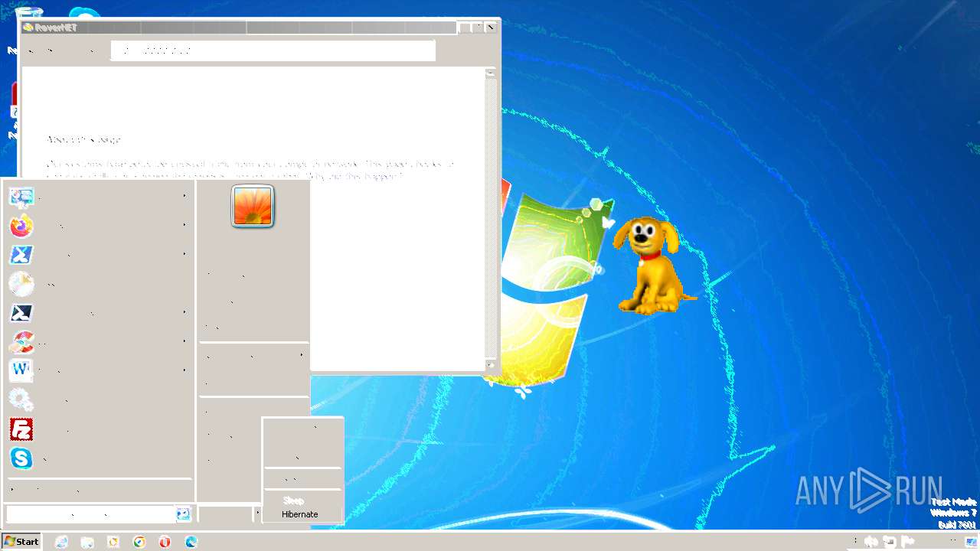Viewport: 980px width, 551px height.
Task: Open Google Chrome from the taskbar
Action: point(139,542)
